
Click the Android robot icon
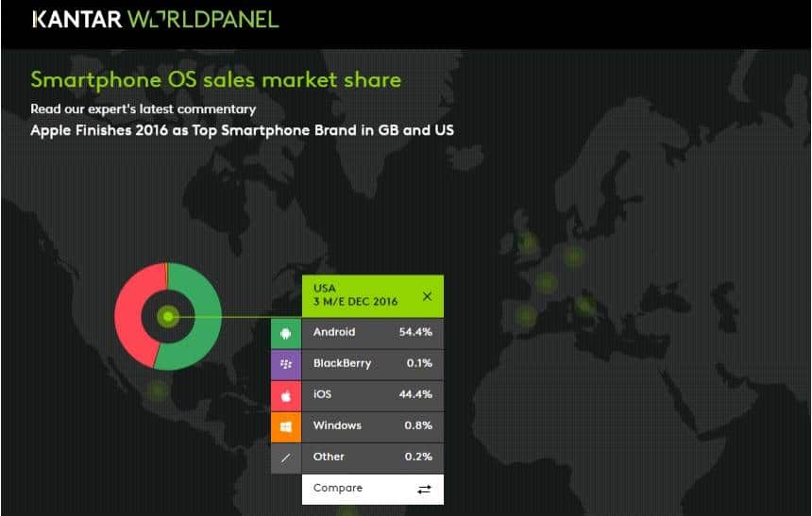click(x=286, y=333)
